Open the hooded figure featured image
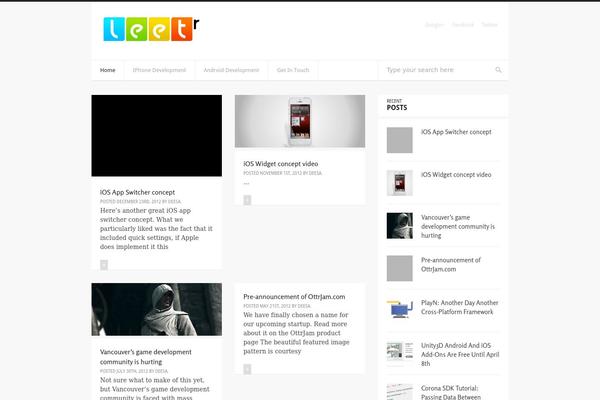The height and width of the screenshot is (400, 600). coord(157,309)
